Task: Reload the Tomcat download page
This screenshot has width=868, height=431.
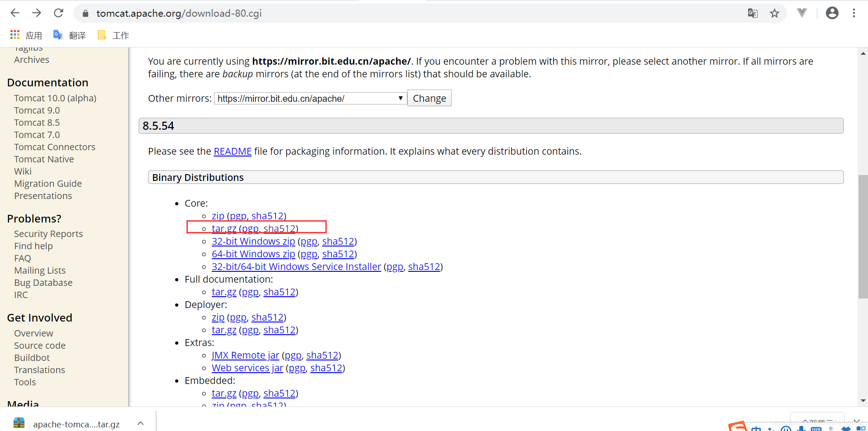Action: [58, 13]
